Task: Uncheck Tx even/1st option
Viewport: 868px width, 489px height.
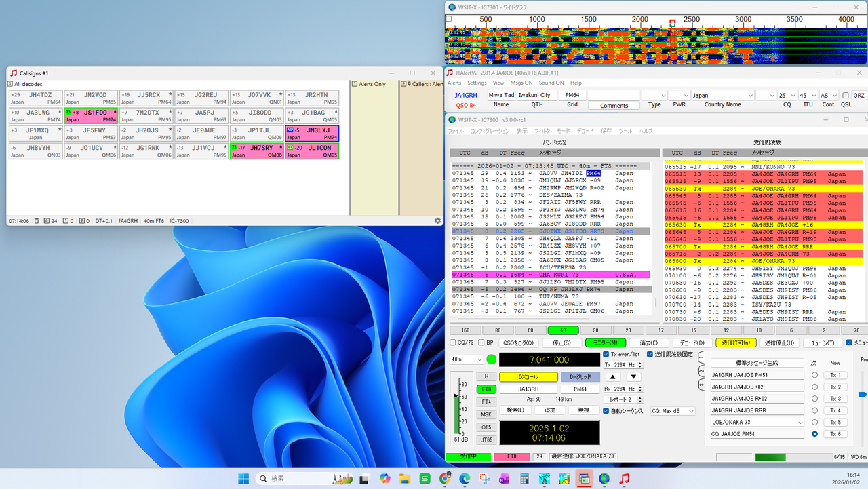Action: 606,354
